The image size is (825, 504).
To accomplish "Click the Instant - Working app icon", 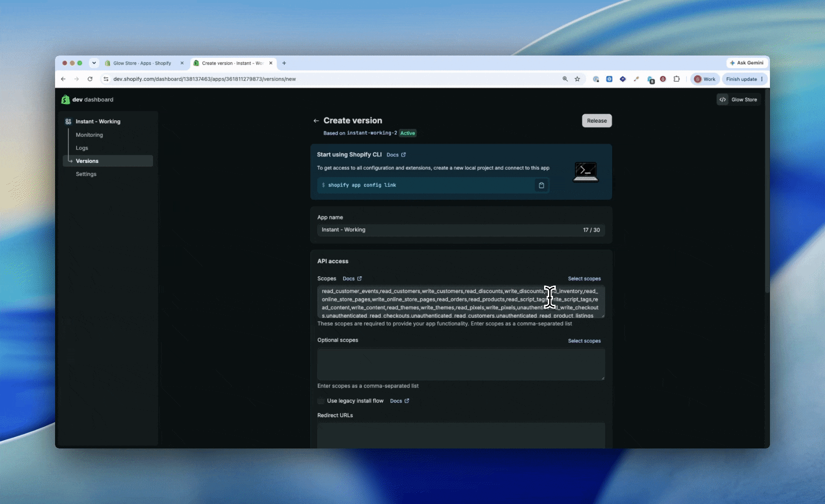I will pos(68,121).
